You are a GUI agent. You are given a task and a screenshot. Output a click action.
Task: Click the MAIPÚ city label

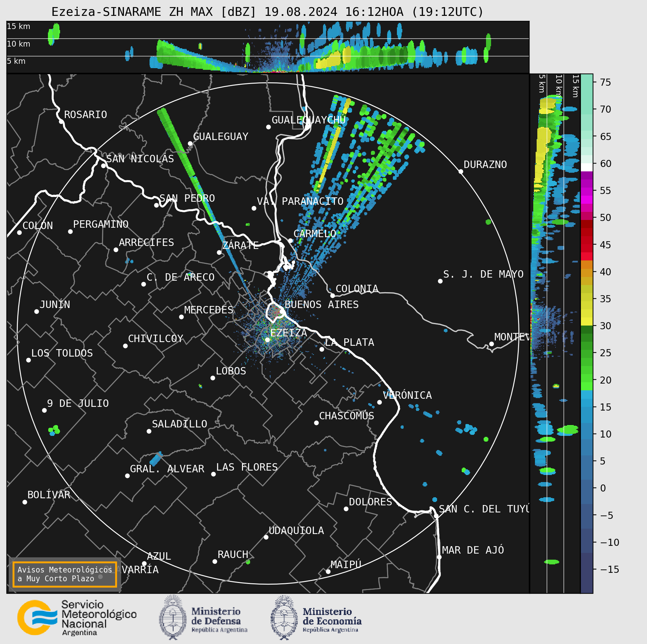coord(346,565)
